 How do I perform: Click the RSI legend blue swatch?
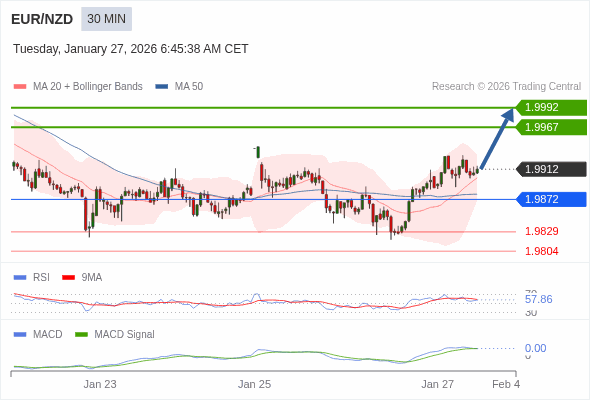20,278
